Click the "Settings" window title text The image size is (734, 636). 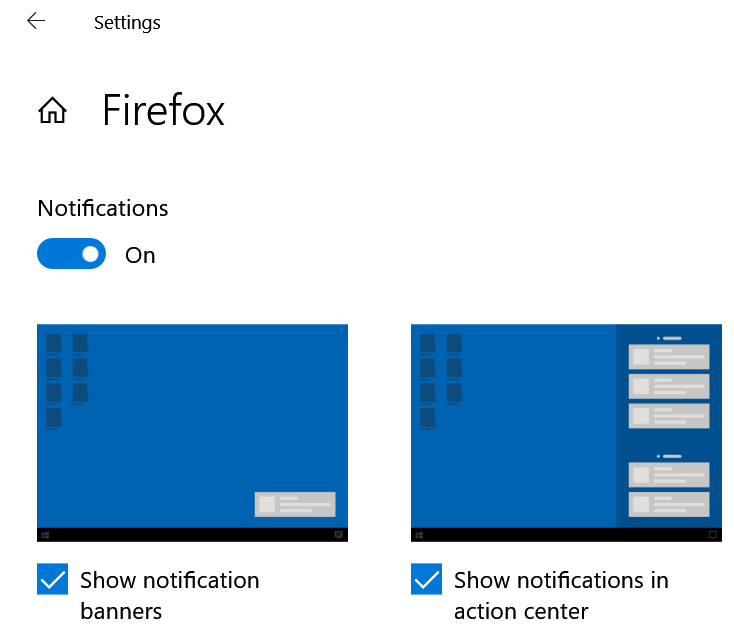point(127,22)
